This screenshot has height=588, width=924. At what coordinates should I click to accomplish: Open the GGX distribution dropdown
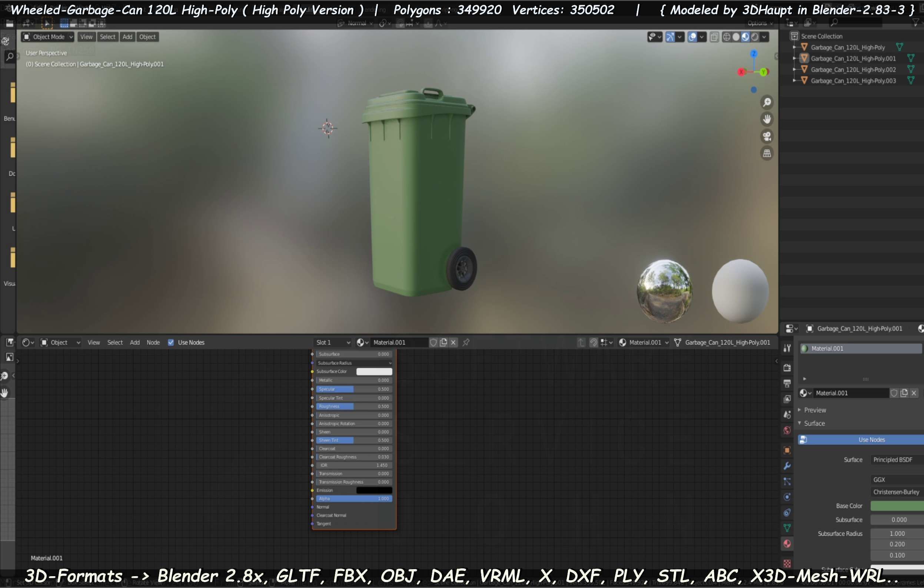click(897, 479)
